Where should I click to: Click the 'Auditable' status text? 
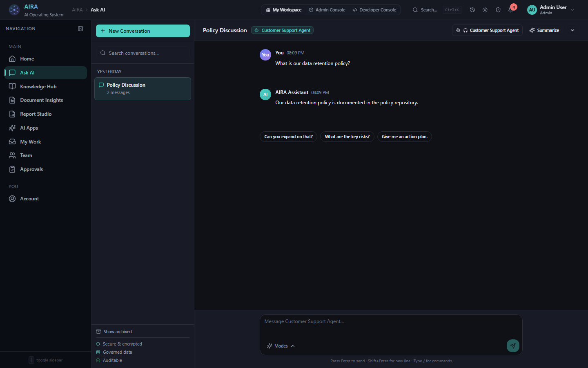coord(112,360)
